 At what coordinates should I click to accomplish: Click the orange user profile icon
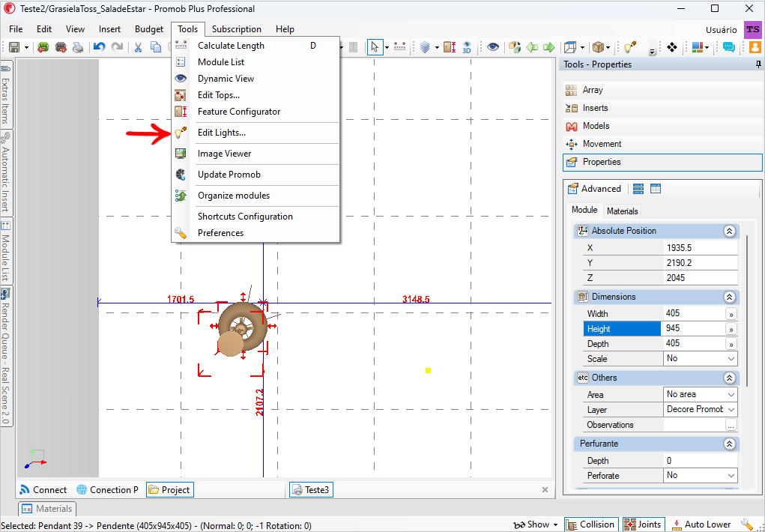tap(755, 47)
